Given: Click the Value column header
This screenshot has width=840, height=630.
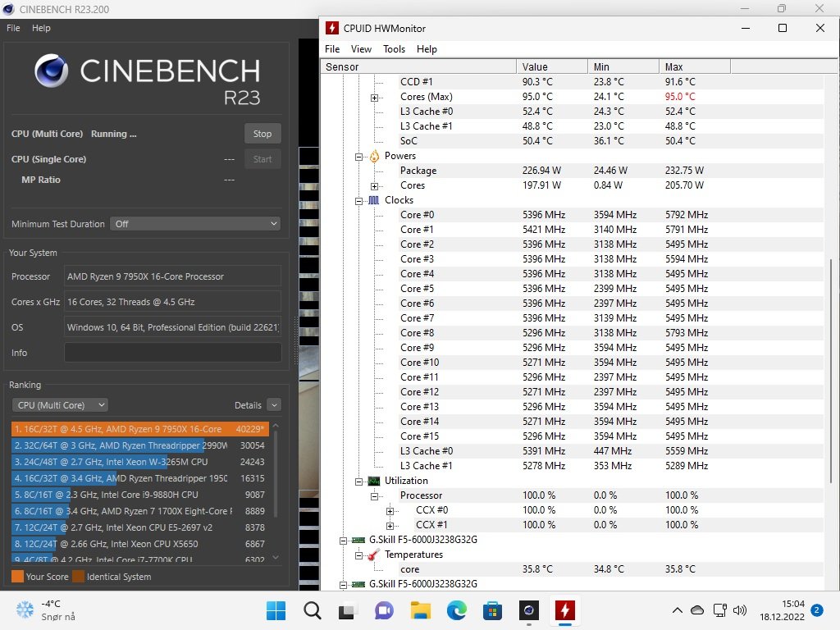Looking at the screenshot, I should pyautogui.click(x=552, y=66).
